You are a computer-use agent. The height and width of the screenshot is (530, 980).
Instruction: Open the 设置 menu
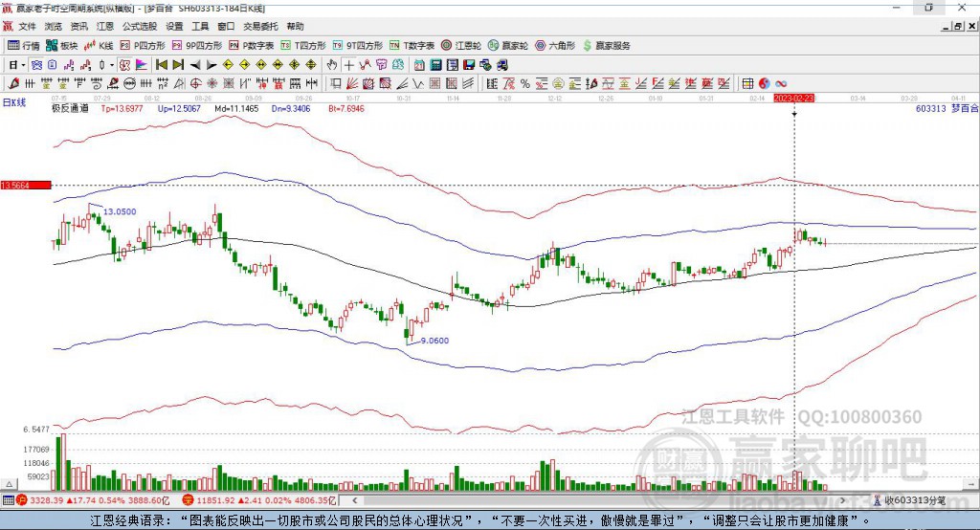point(174,26)
